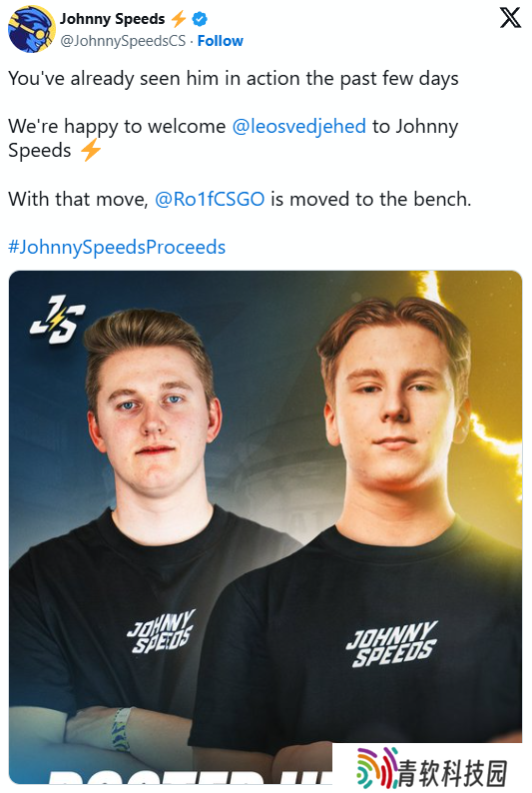This screenshot has height=793, width=532.
Task: Click the Johnny Speeds display name
Action: [x=112, y=19]
